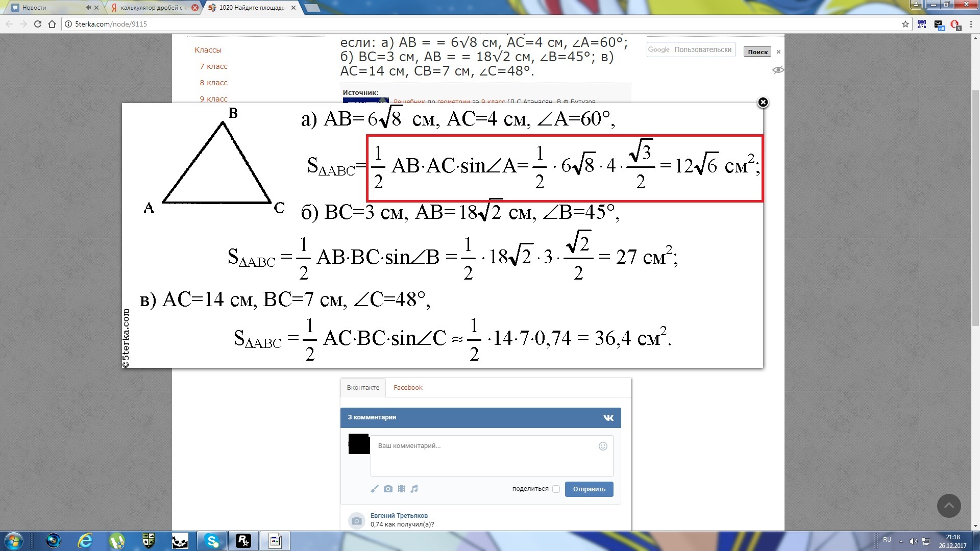Open the emoji smiley picker
The width and height of the screenshot is (980, 551).
(603, 446)
